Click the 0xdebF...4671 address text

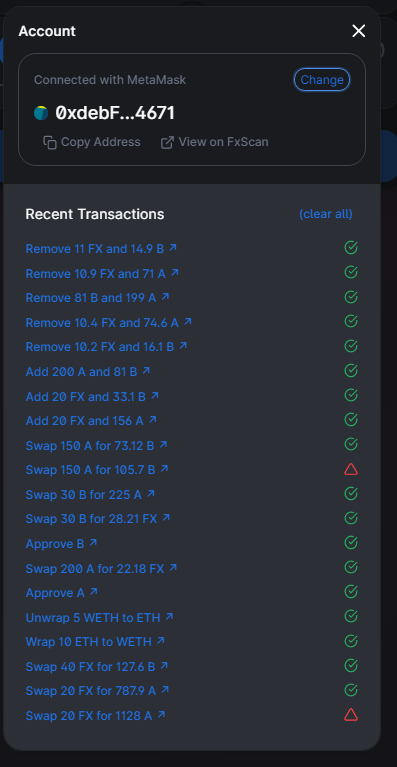(x=115, y=113)
